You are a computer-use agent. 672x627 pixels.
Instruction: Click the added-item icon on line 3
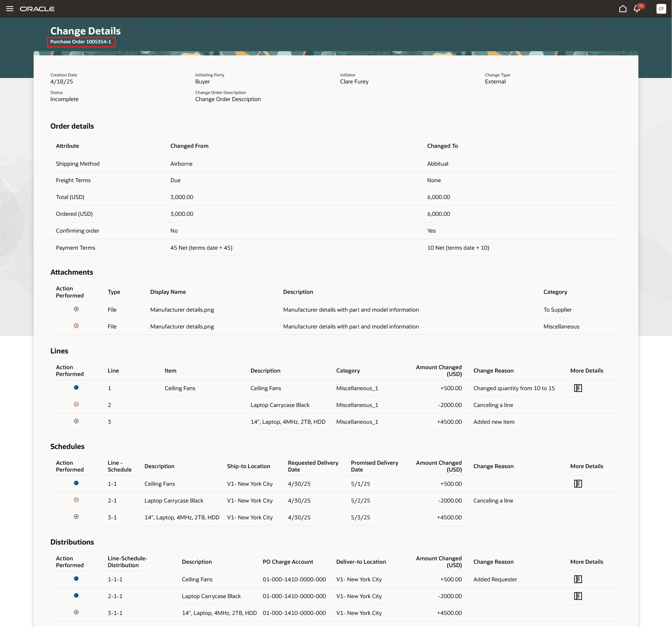click(x=76, y=421)
